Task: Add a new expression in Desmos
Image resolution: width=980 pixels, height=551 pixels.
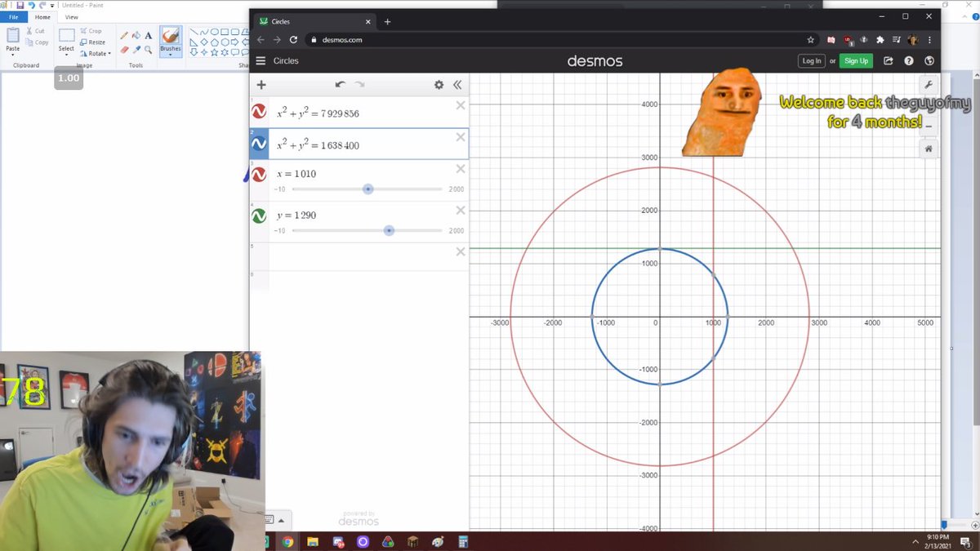Action: tap(261, 84)
